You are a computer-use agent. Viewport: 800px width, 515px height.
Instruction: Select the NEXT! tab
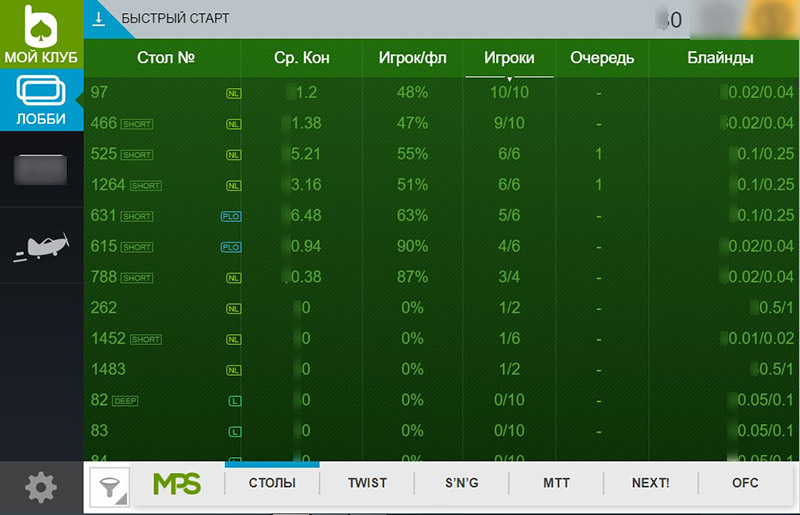pyautogui.click(x=650, y=483)
